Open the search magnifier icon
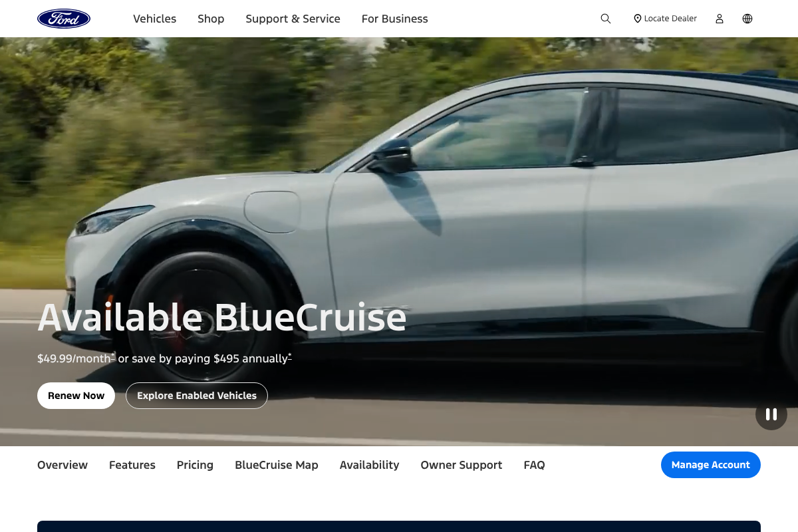This screenshot has width=798, height=532. [x=605, y=19]
